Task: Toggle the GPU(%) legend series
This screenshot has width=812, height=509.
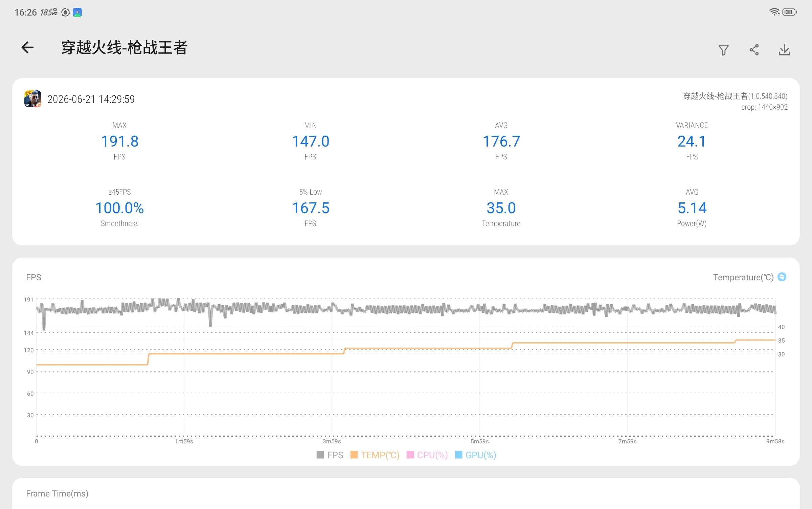Action: 476,455
